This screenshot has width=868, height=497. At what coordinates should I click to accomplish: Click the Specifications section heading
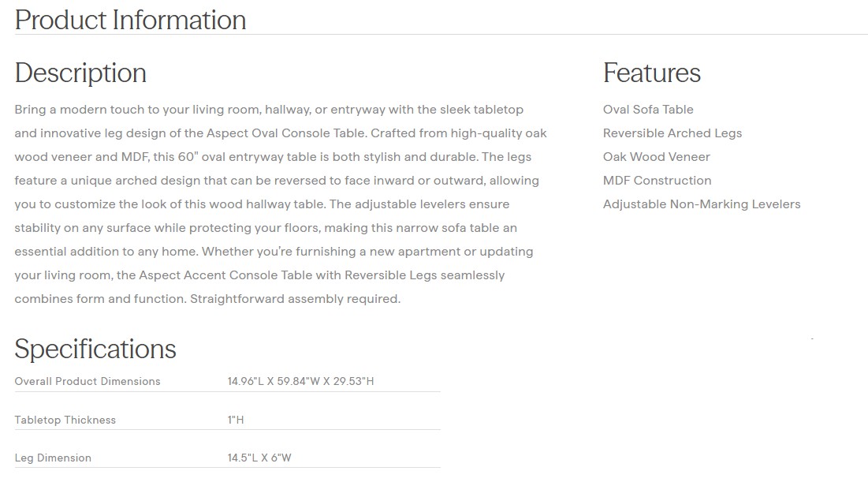coord(95,349)
